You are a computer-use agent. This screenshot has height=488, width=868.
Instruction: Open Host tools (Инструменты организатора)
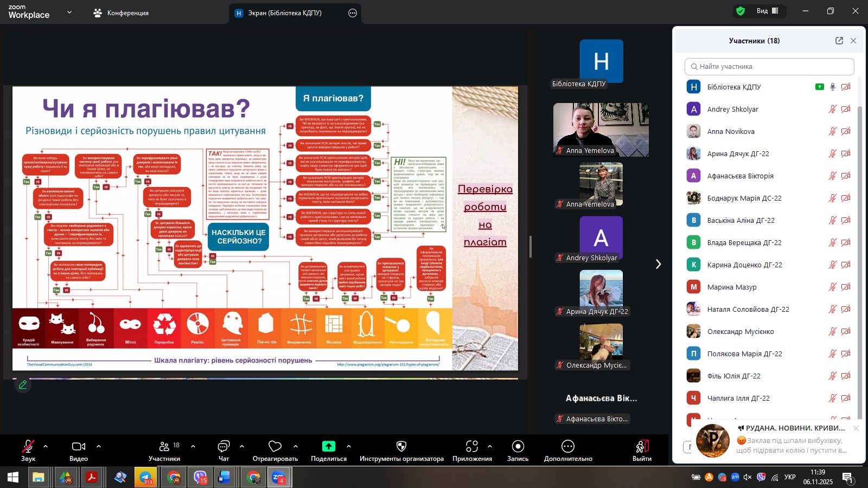pos(401,450)
